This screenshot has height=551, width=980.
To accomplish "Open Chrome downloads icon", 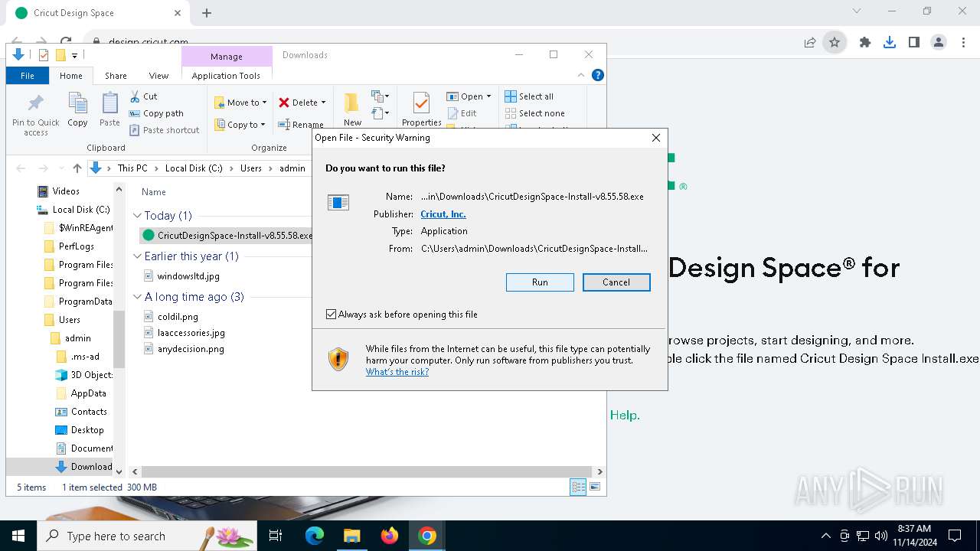I will (890, 43).
